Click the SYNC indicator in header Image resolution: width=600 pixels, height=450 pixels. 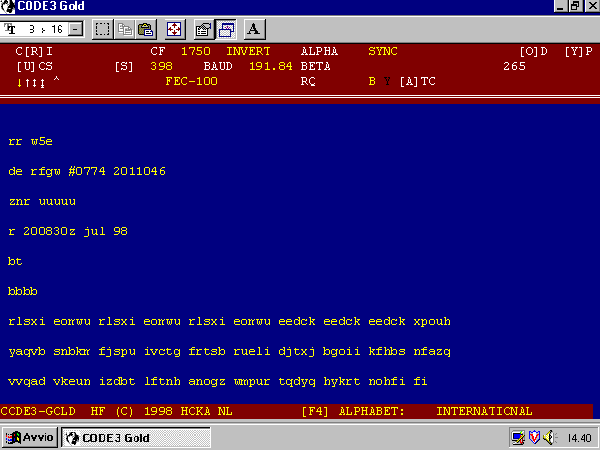pyautogui.click(x=383, y=50)
